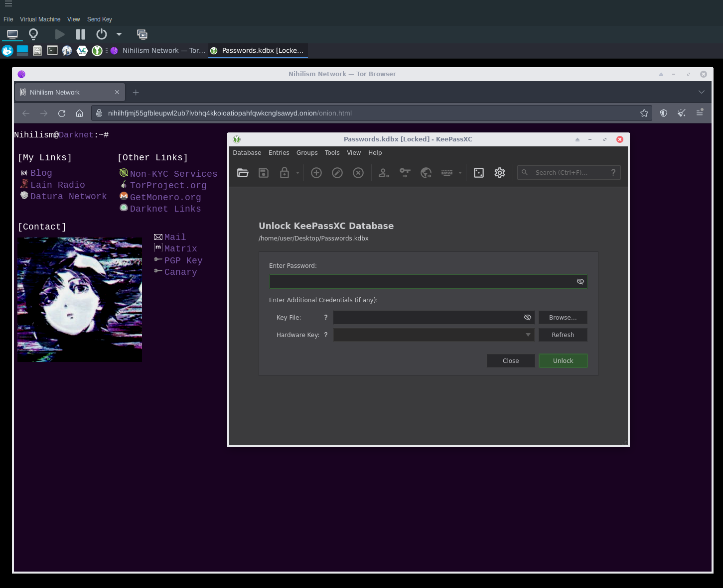Click the delete entry X-circle icon
Viewport: 723px width, 588px height.
click(358, 173)
